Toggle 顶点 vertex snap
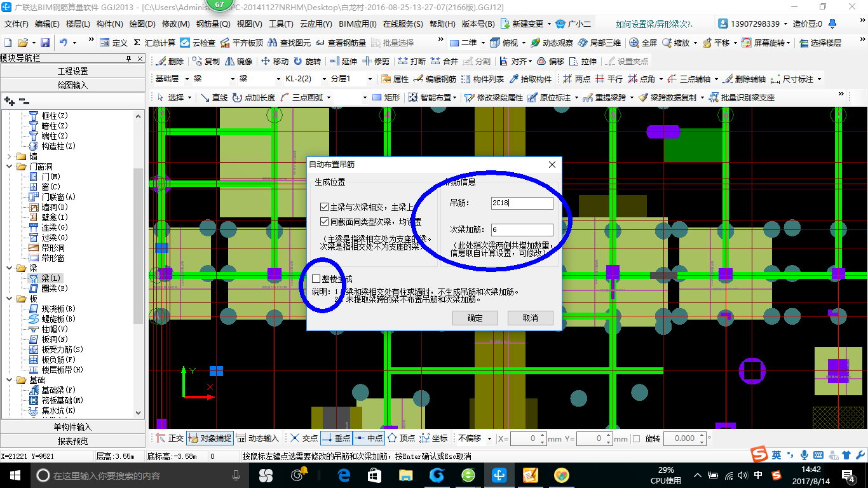The image size is (868, 488). click(x=401, y=438)
